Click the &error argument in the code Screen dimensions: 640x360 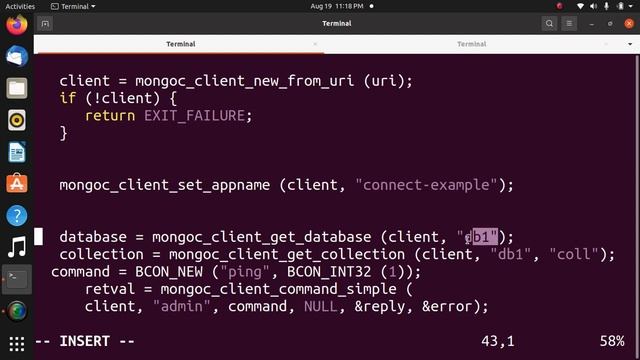pos(447,306)
